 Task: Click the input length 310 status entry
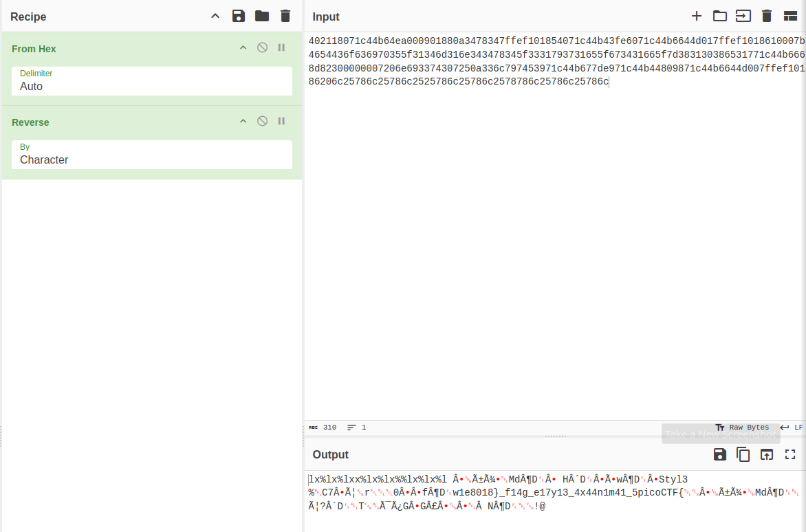(x=323, y=428)
